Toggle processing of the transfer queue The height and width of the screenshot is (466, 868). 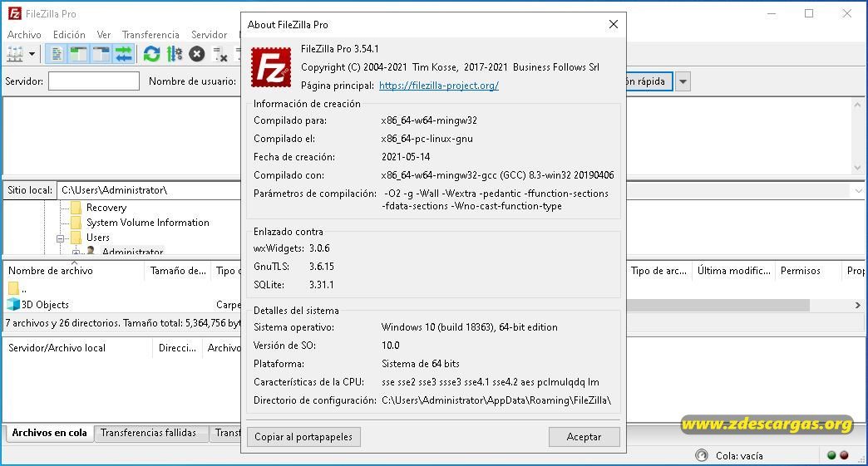tap(175, 54)
